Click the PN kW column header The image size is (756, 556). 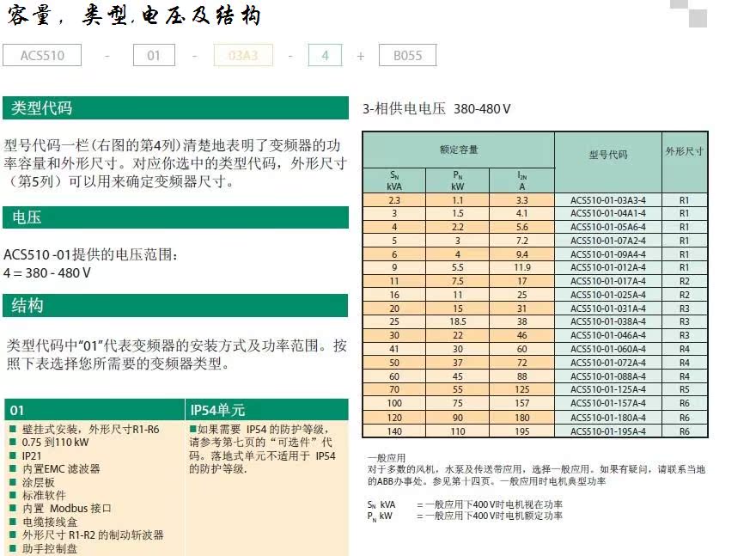458,180
